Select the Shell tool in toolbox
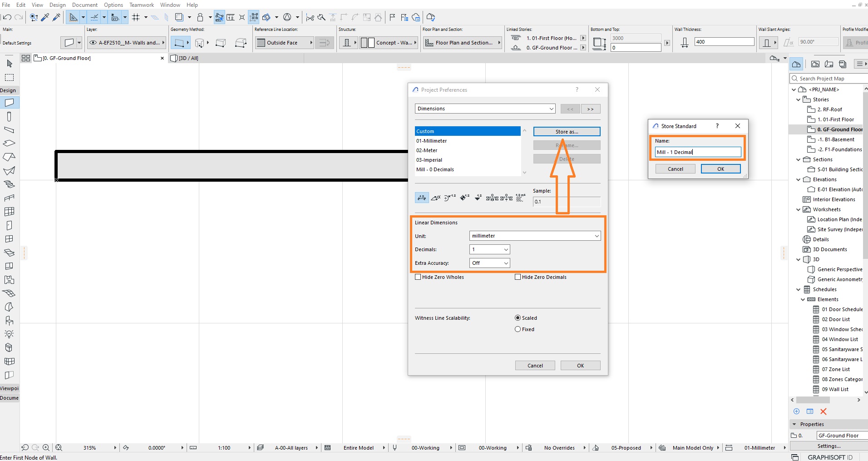The width and height of the screenshot is (868, 461). (10, 171)
